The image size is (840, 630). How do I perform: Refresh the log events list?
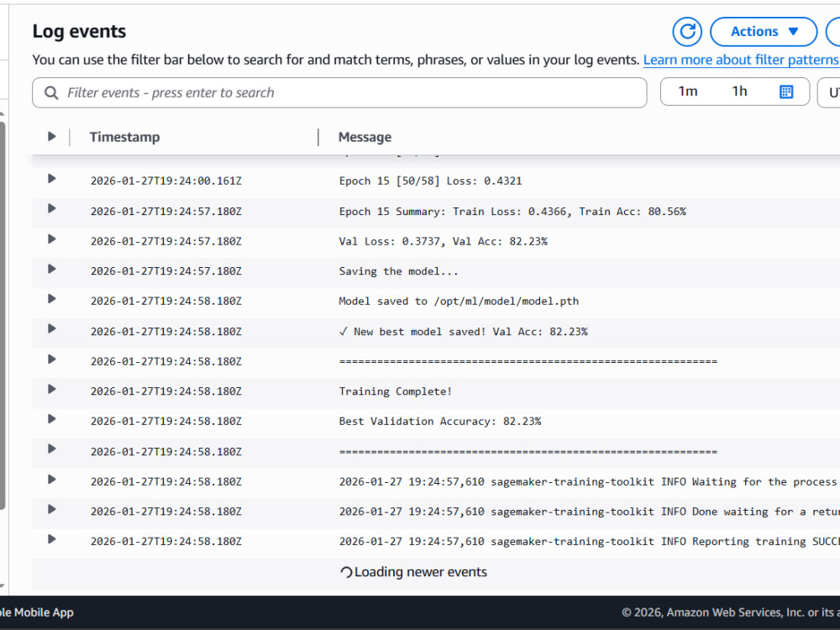(687, 32)
